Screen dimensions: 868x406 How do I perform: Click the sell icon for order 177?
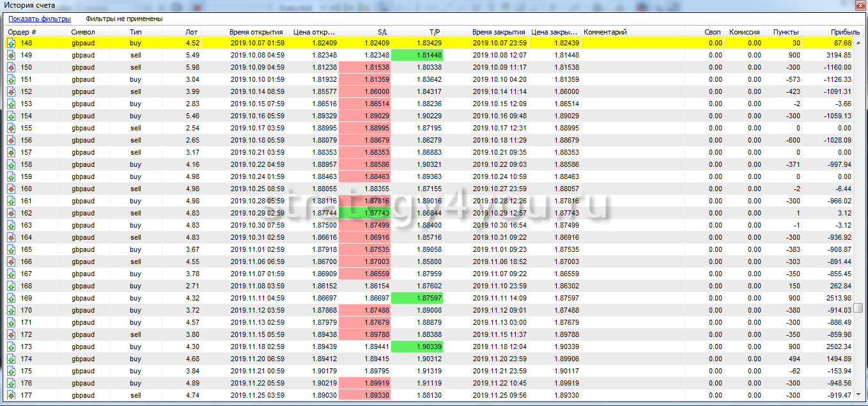point(12,395)
